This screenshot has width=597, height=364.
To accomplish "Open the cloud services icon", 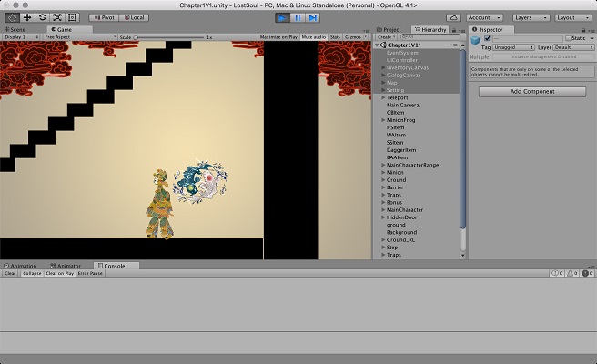I will coord(453,17).
